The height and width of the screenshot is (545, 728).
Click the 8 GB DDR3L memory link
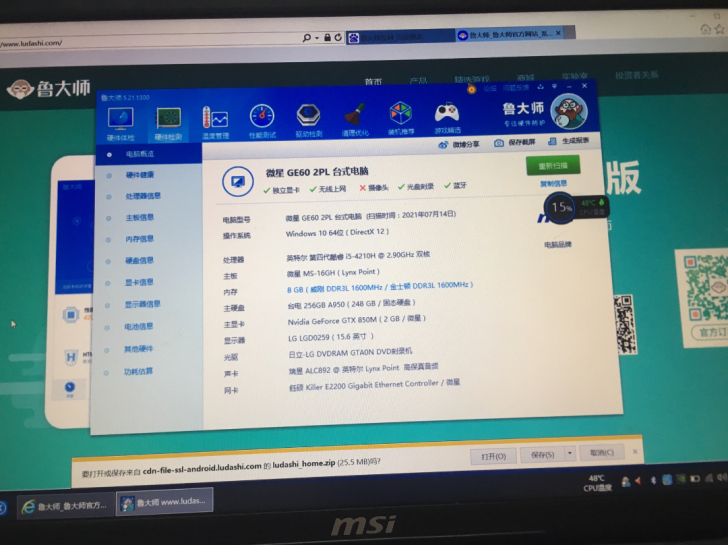(379, 286)
